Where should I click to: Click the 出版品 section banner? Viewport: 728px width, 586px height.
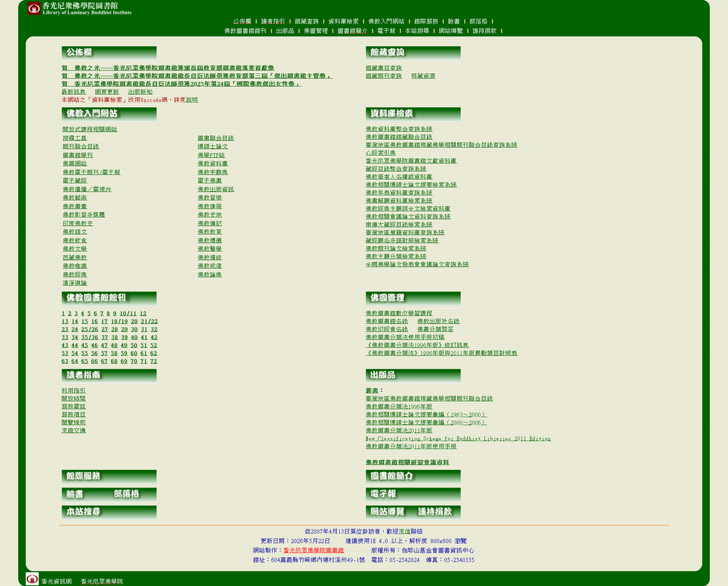click(x=413, y=376)
